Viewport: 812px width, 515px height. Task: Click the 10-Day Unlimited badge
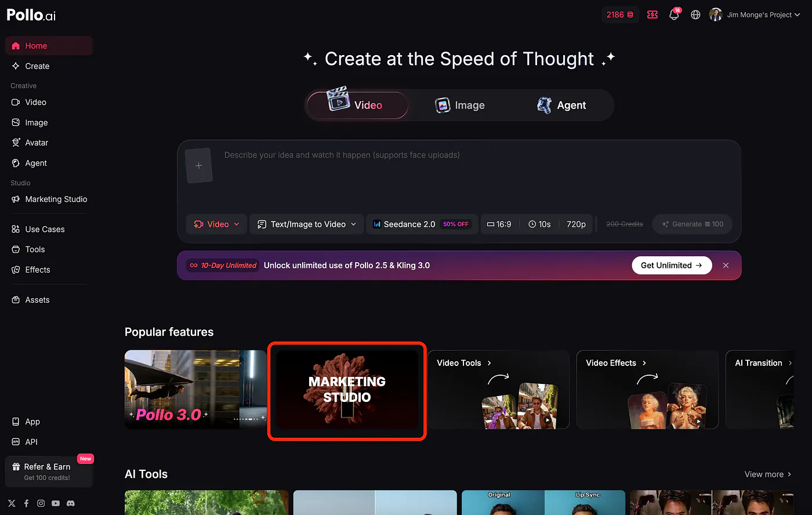pyautogui.click(x=223, y=265)
